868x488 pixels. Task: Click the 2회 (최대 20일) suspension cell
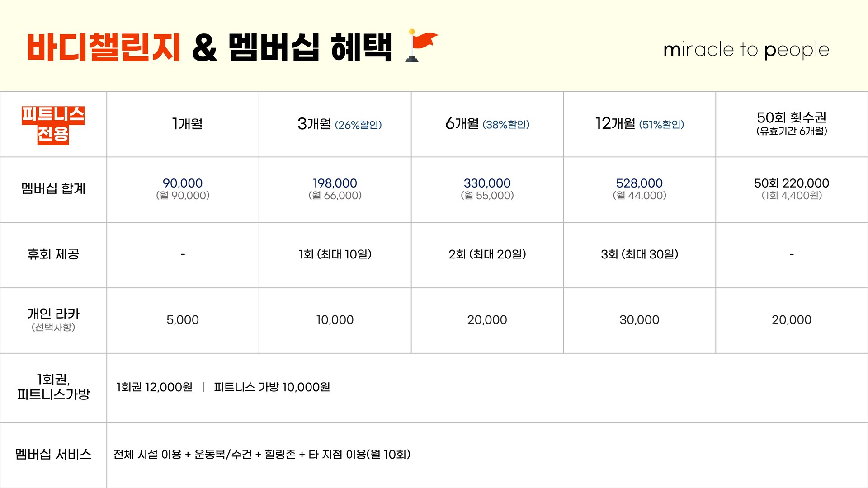click(x=487, y=254)
